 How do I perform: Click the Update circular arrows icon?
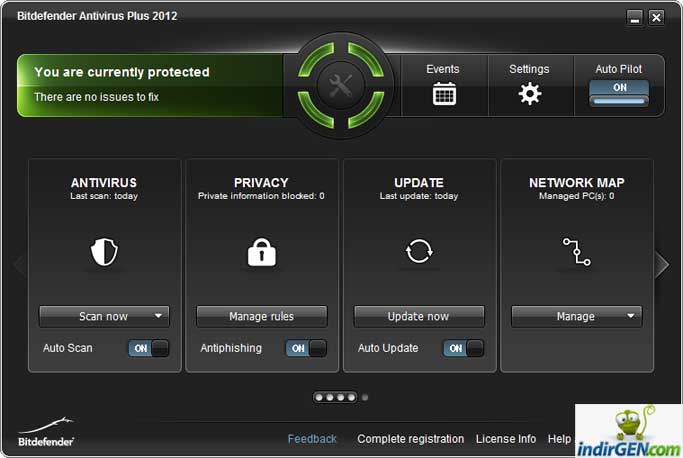(419, 251)
